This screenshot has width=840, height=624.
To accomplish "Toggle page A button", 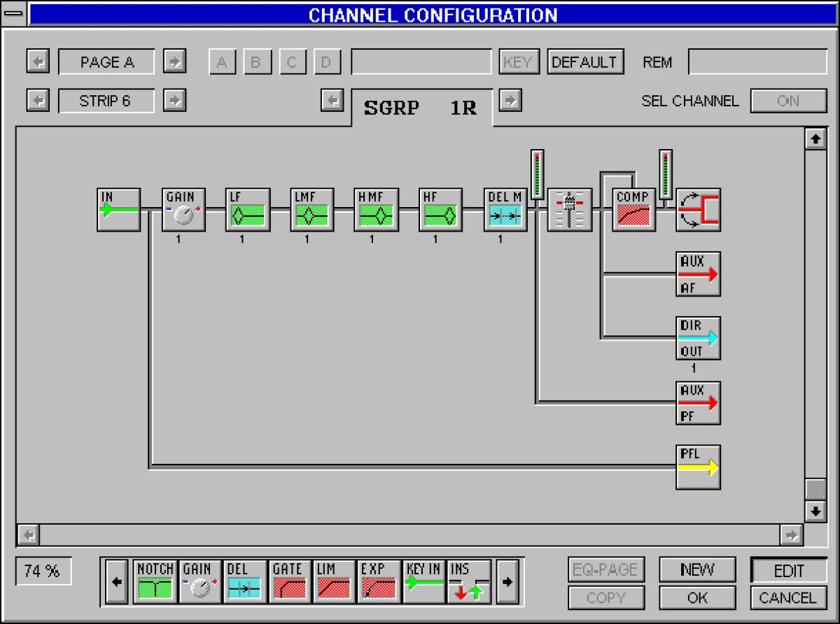I will tap(222, 62).
